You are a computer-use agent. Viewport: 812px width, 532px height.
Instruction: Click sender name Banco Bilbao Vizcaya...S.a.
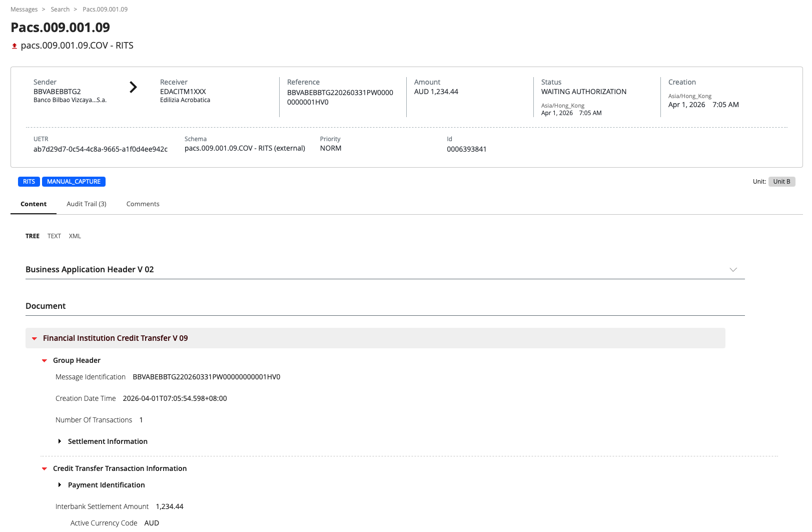click(x=70, y=100)
